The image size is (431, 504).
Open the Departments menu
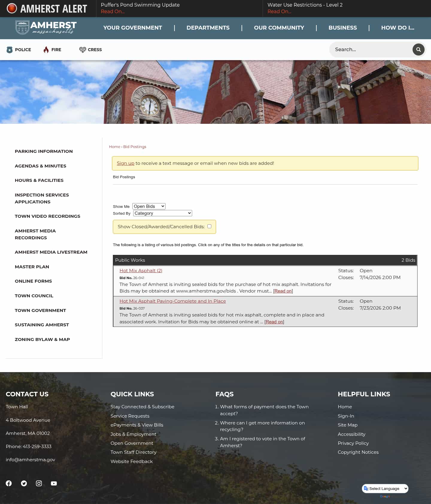point(208,28)
